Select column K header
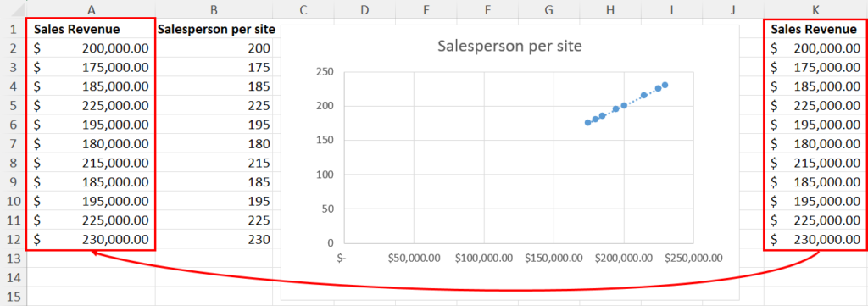 [815, 9]
